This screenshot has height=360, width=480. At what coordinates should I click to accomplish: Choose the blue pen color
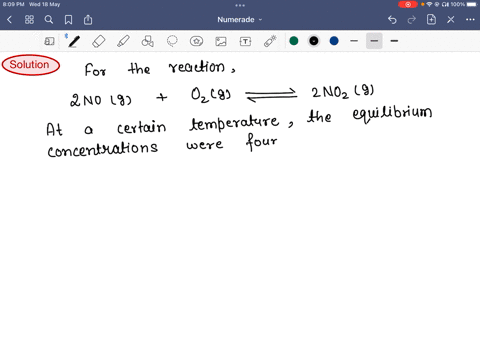click(x=334, y=41)
